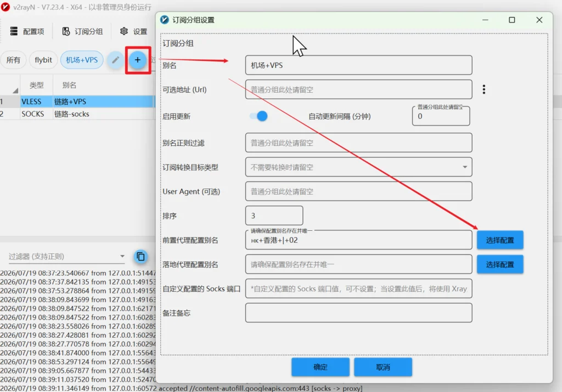Click the 自动更新间隔 minutes field

pos(441,116)
